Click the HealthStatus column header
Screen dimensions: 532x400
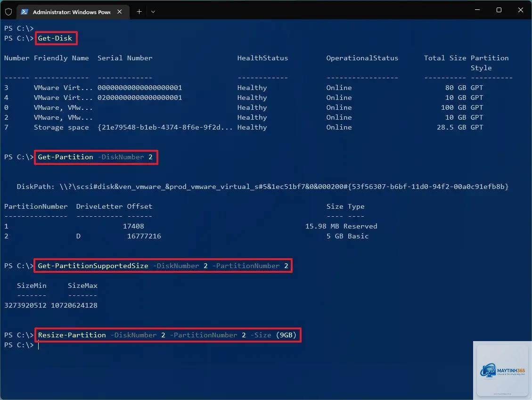click(262, 58)
